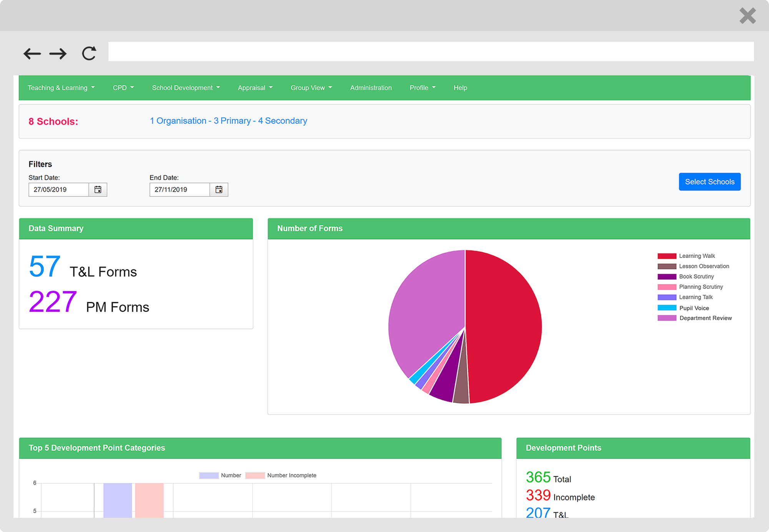769x532 pixels.
Task: Click the browser address bar
Action: [431, 52]
